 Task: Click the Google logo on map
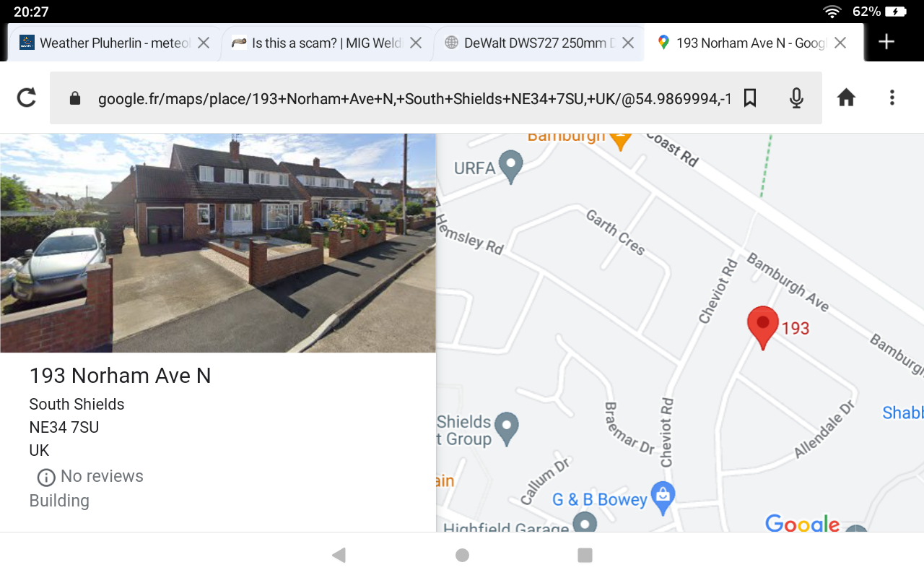click(802, 523)
